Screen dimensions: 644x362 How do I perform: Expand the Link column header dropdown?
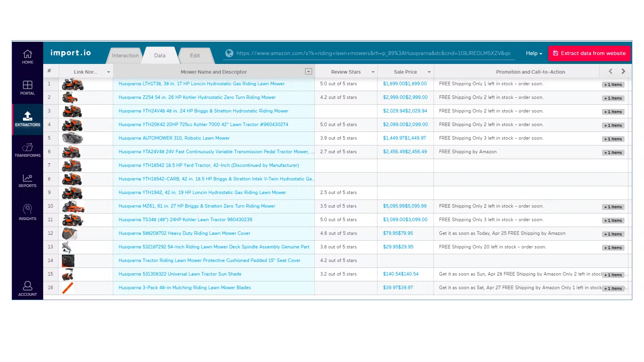coord(108,72)
